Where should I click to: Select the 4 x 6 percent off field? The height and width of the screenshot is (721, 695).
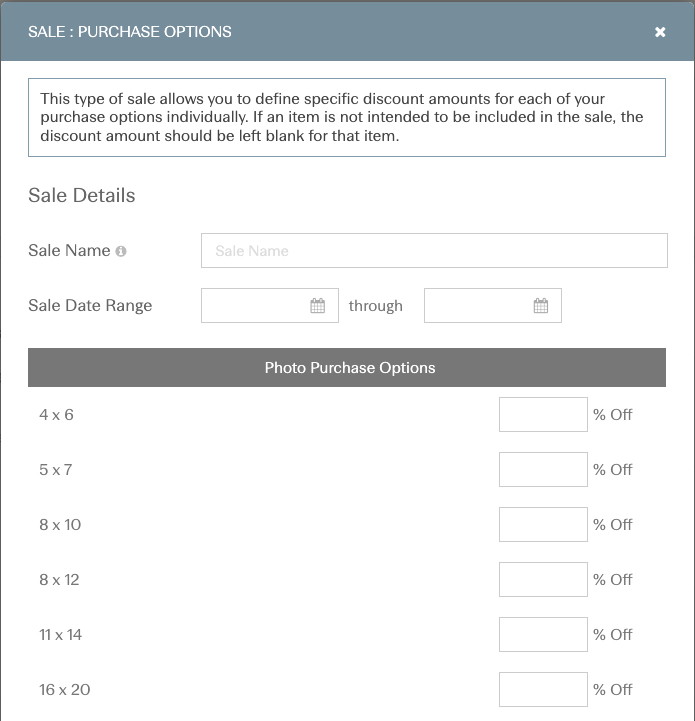click(x=543, y=414)
